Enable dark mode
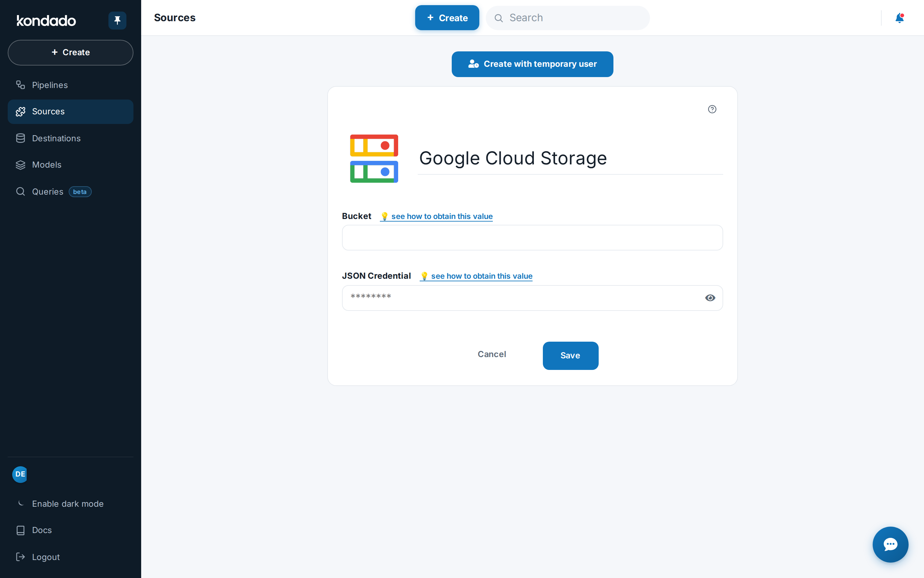Image resolution: width=924 pixels, height=578 pixels. coord(71,504)
